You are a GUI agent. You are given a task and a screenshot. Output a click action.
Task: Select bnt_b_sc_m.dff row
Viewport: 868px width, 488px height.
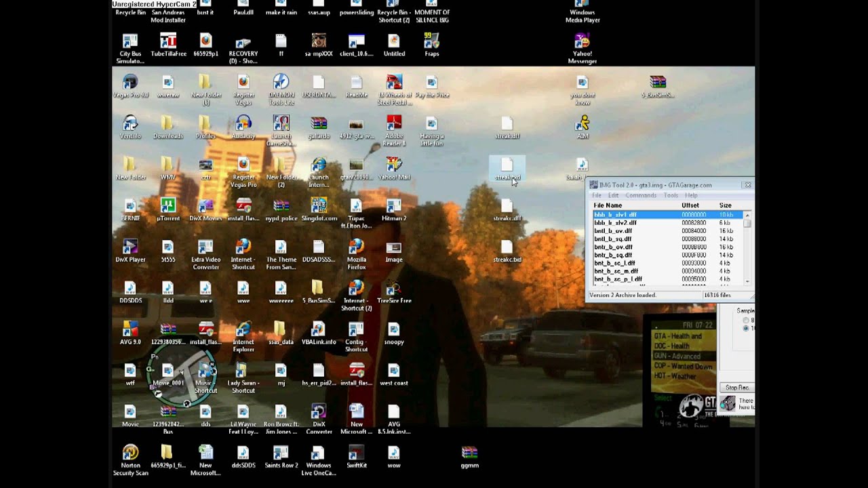[667, 271]
